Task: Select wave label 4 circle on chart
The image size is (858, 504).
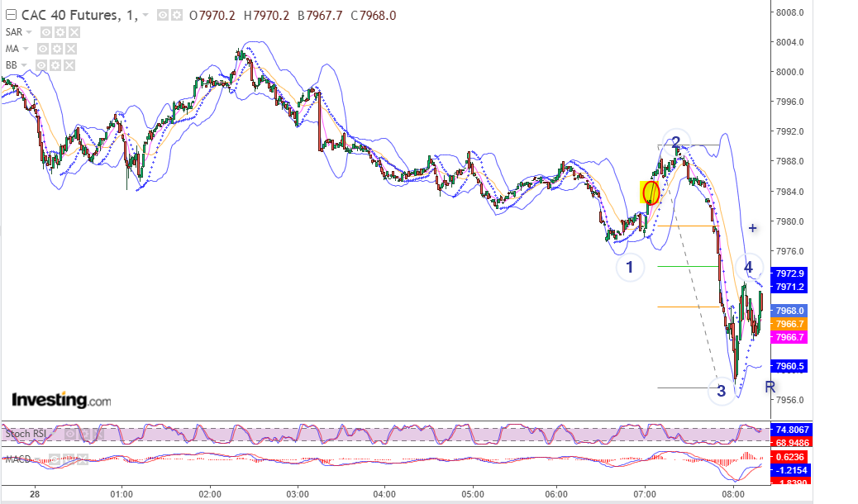Action: click(x=749, y=267)
